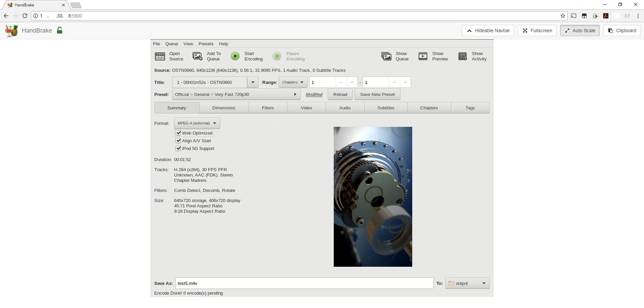Image resolution: width=644 pixels, height=308 pixels.
Task: Switch to the Summary tab
Action: 177,108
